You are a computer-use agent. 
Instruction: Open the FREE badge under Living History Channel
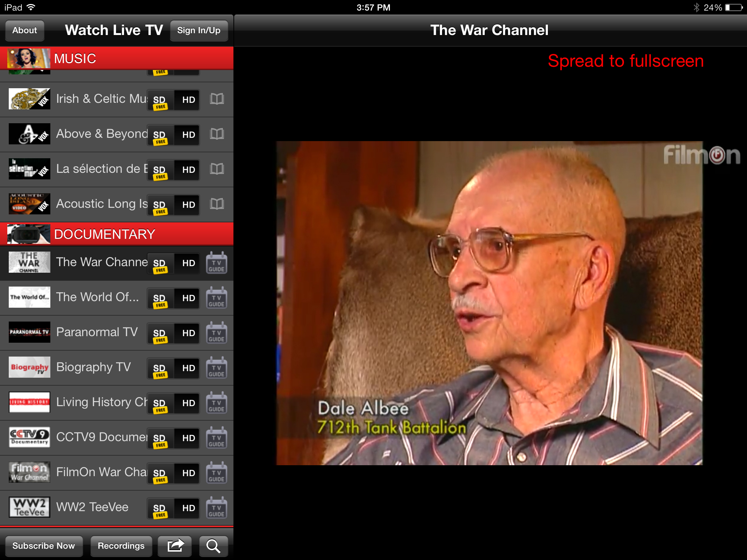[160, 409]
